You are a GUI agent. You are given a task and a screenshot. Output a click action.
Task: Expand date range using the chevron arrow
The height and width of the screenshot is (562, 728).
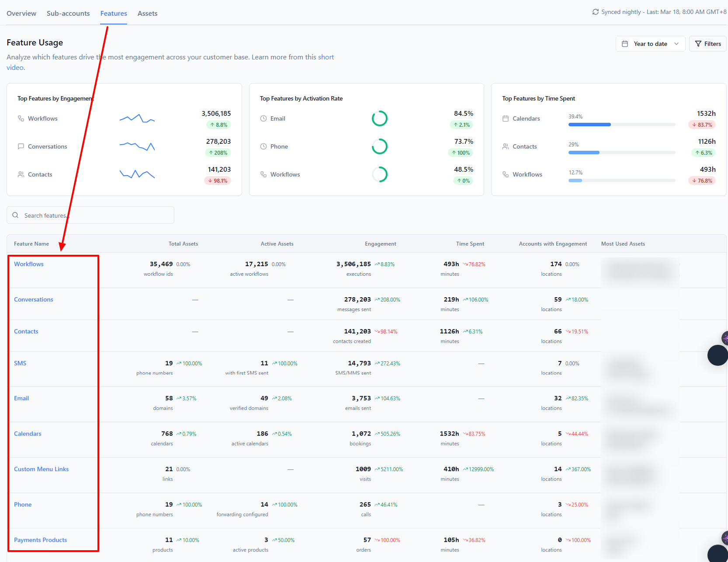pos(676,44)
